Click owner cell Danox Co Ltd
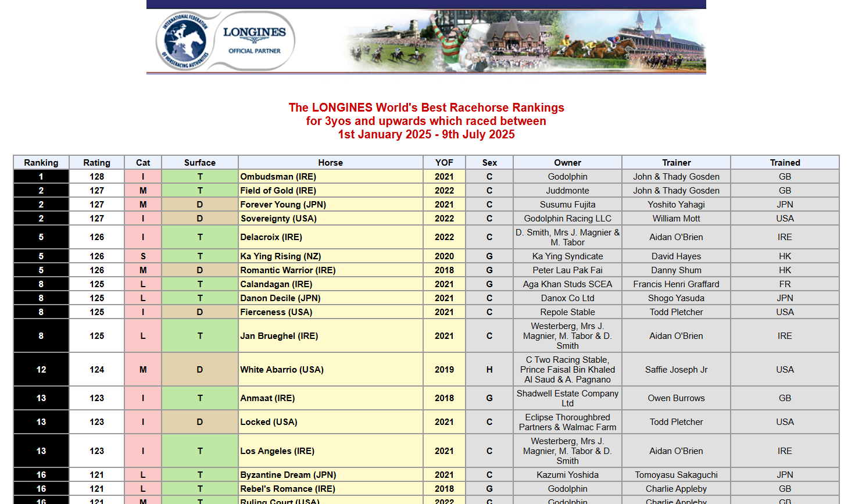855x504 pixels. point(568,298)
